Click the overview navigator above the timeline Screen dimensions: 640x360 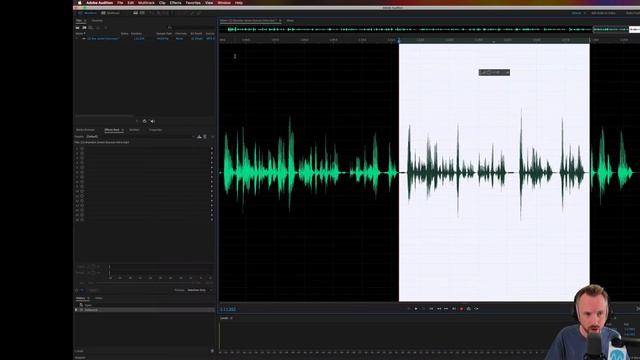429,29
